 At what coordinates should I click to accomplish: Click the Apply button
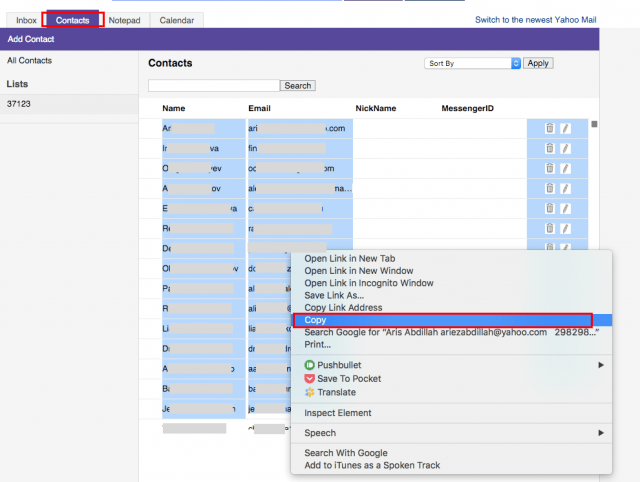coord(538,63)
